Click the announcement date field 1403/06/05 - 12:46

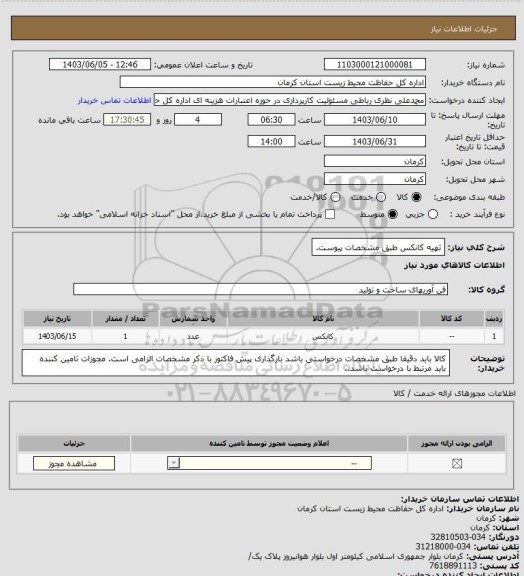[100, 65]
